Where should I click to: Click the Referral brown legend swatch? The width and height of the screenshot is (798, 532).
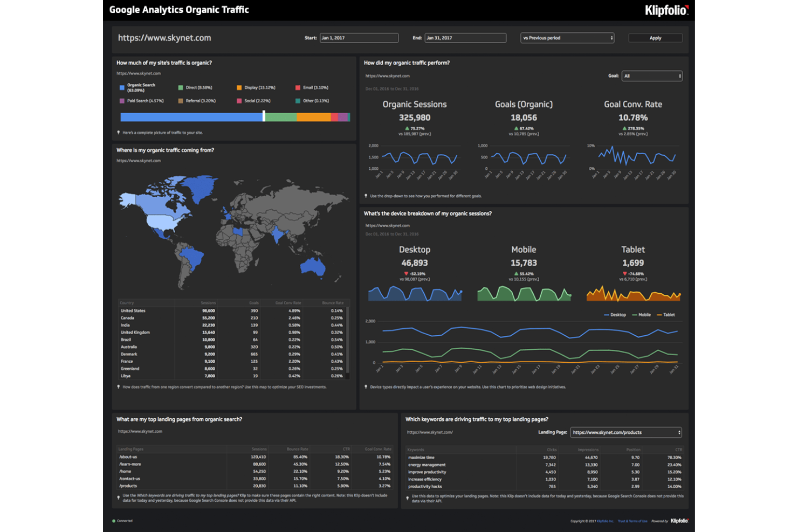click(x=181, y=101)
